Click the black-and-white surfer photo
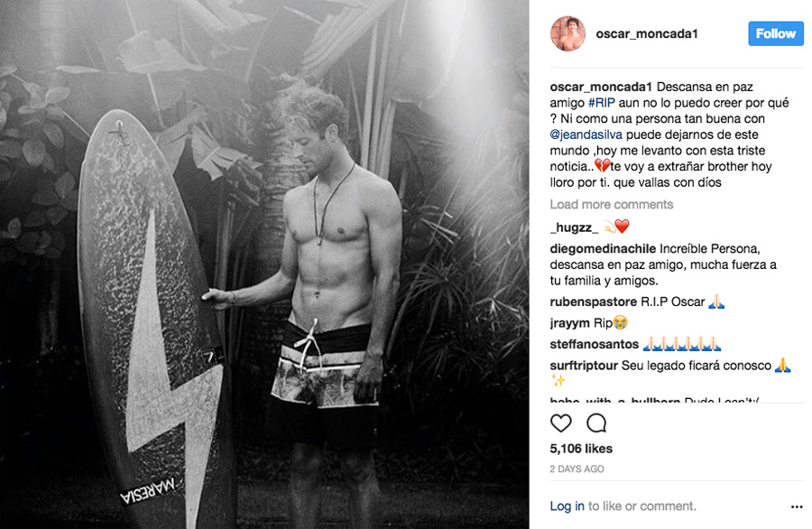The image size is (812, 529). (264, 264)
